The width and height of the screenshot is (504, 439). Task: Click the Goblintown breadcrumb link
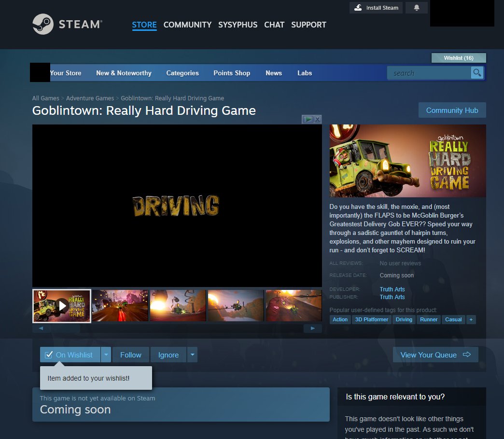(172, 98)
